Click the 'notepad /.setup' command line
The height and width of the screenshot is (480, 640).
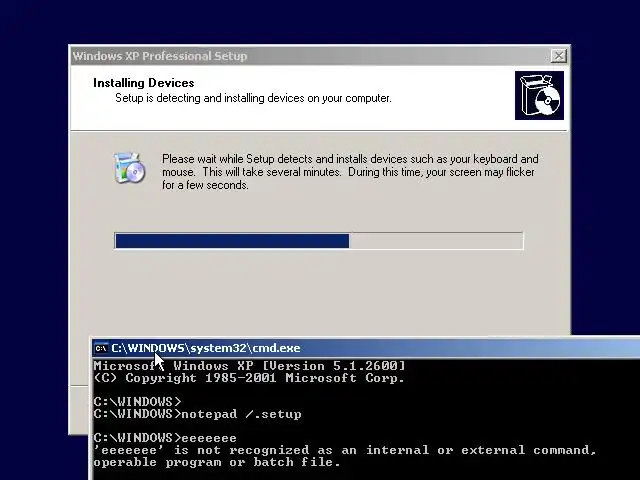[x=198, y=414]
